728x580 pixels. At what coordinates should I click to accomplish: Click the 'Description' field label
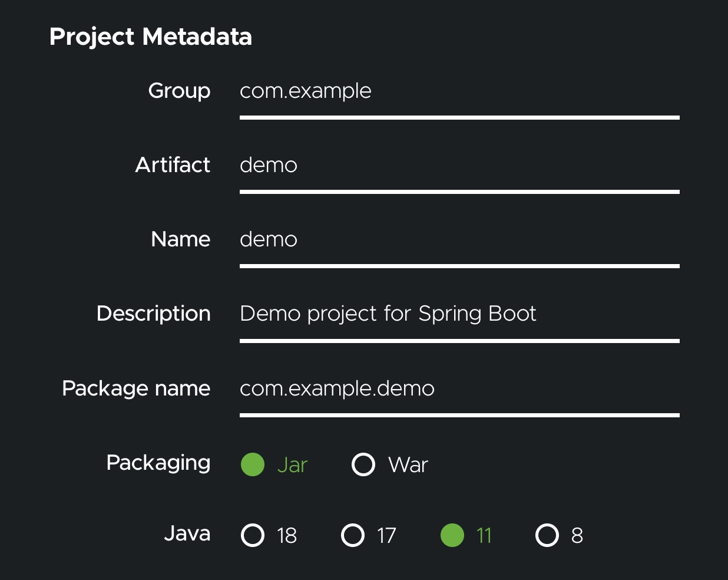153,314
